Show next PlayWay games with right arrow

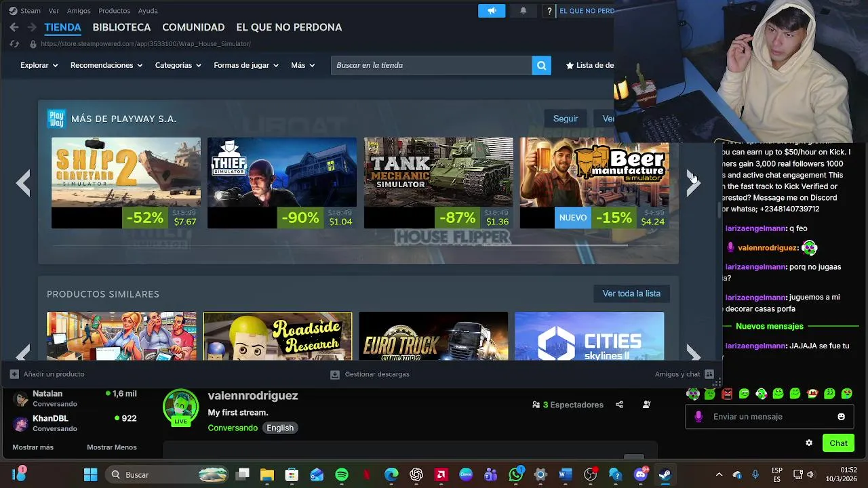click(x=692, y=183)
